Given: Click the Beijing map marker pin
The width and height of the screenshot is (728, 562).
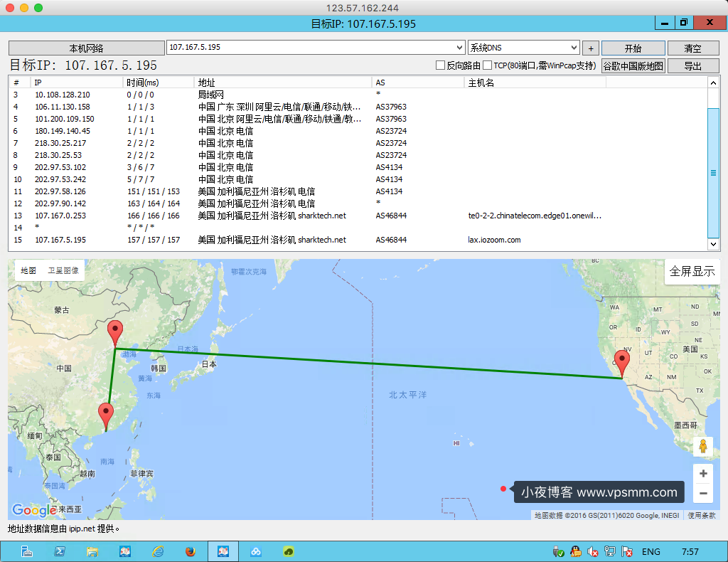Looking at the screenshot, I should click(x=115, y=334).
